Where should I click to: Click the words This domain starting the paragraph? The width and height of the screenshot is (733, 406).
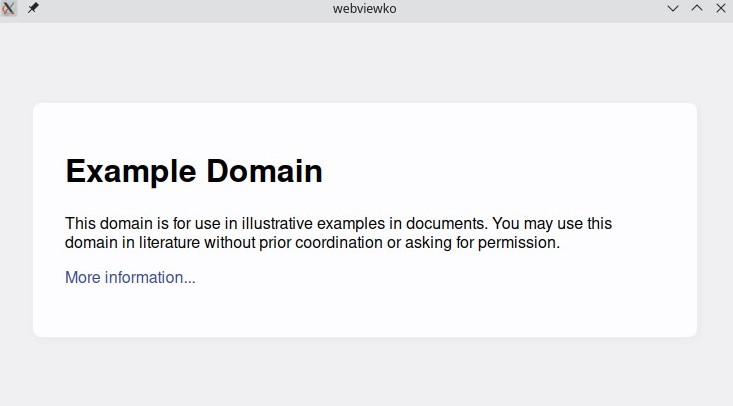click(x=108, y=224)
